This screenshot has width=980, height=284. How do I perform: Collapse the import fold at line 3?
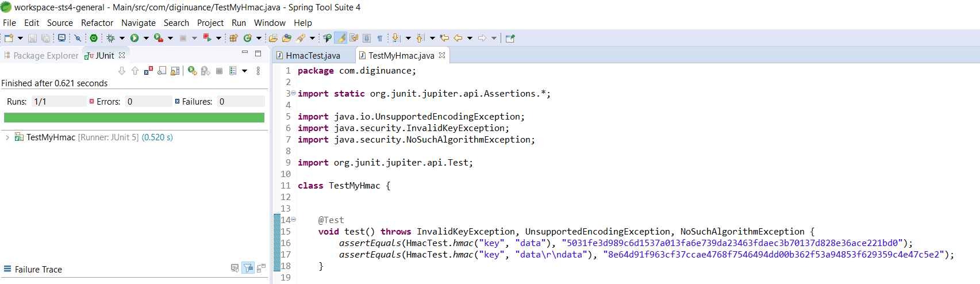pos(293,93)
